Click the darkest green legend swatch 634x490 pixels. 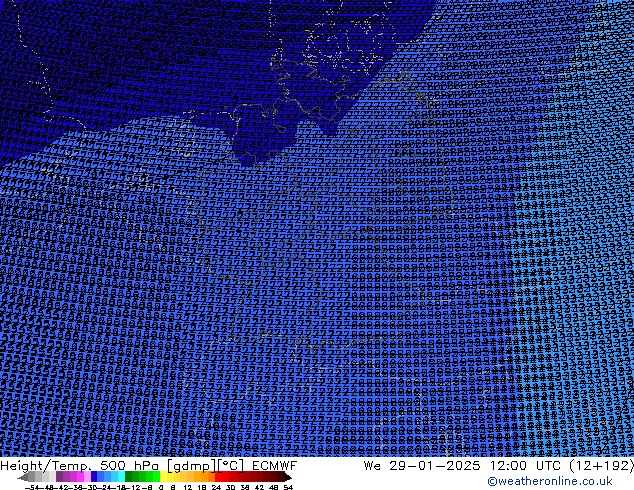pyautogui.click(x=128, y=477)
